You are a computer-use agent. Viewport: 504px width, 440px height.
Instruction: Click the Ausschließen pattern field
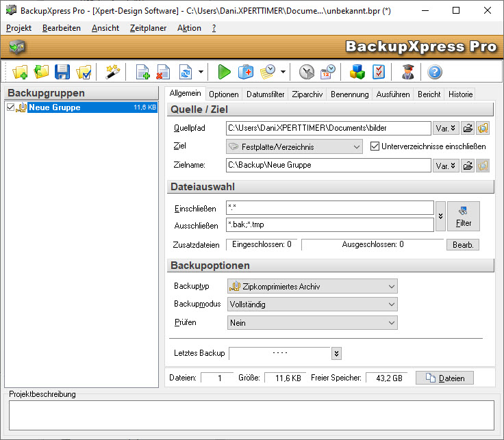point(330,224)
